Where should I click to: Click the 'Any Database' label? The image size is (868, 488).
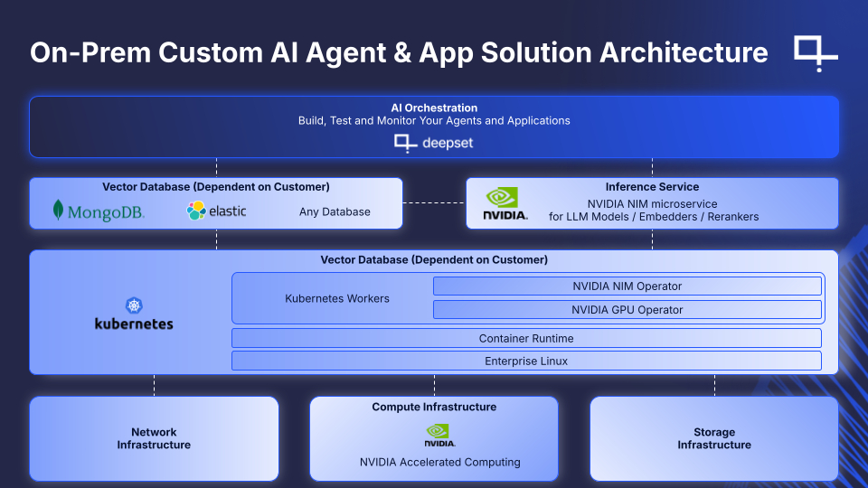(335, 211)
